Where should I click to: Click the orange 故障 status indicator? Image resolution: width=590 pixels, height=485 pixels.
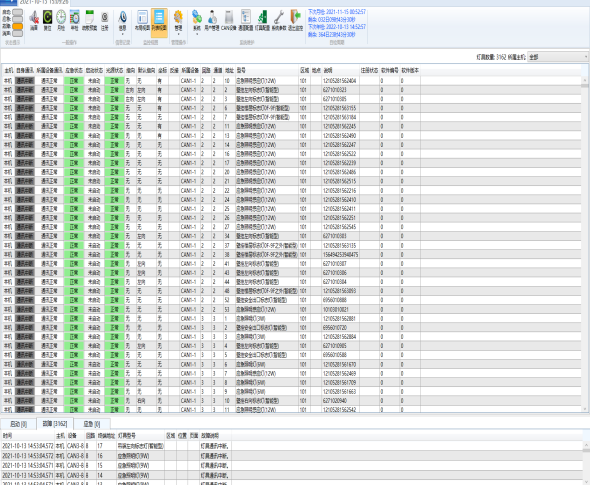click(18, 26)
